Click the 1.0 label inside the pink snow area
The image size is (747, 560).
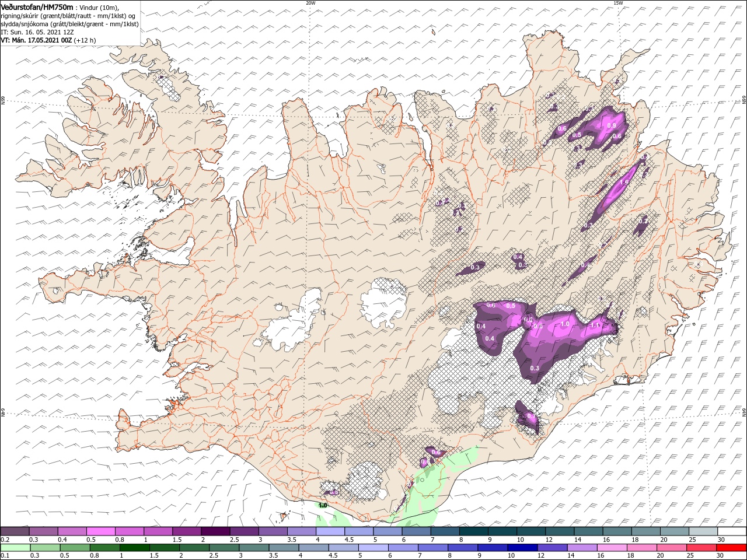coord(565,324)
